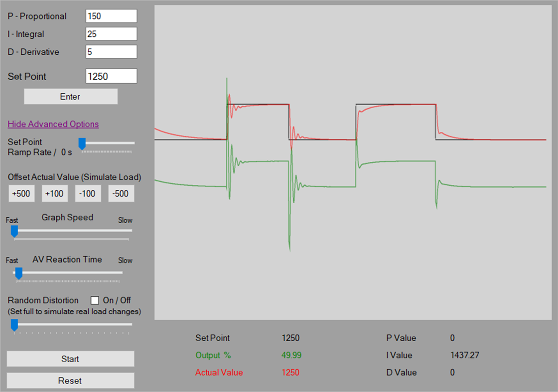Click the I Value readout showing 1437.27

[465, 355]
